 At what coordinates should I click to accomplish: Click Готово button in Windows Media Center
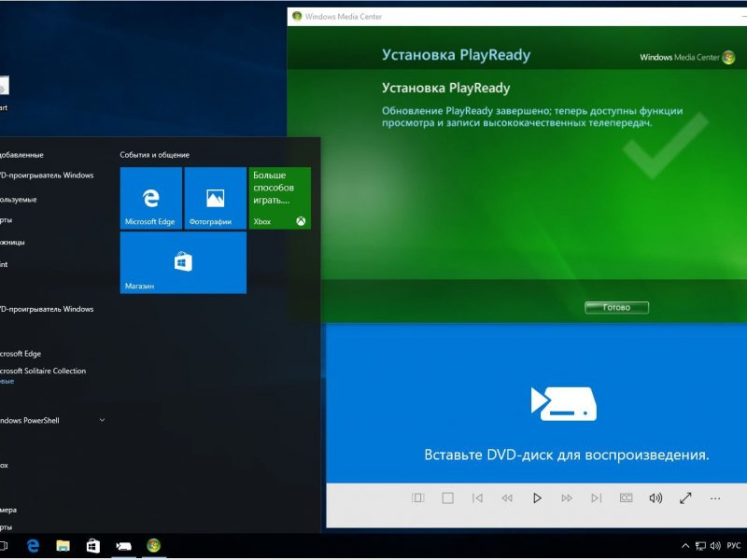click(x=616, y=308)
